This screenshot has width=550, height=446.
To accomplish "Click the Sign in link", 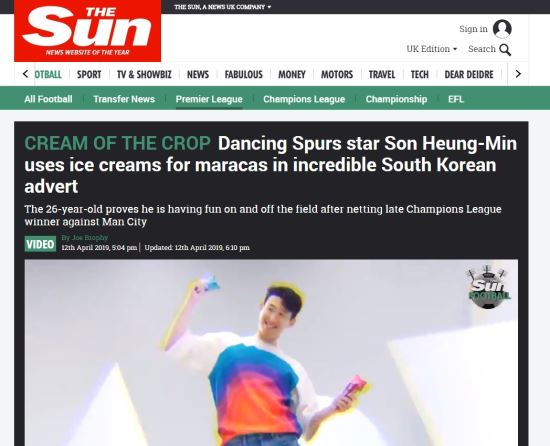I will point(473,29).
